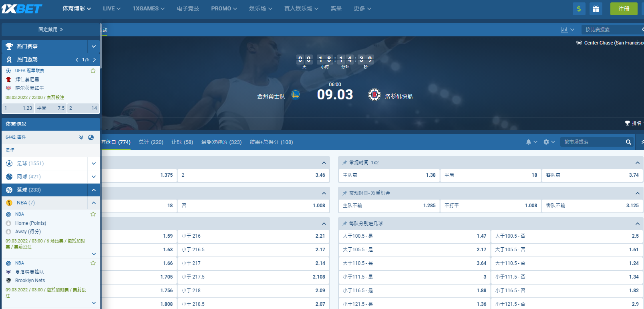Viewport: 644px width, 309px height.
Task: Collapse the NBA (7) league chevron
Action: coord(93,203)
